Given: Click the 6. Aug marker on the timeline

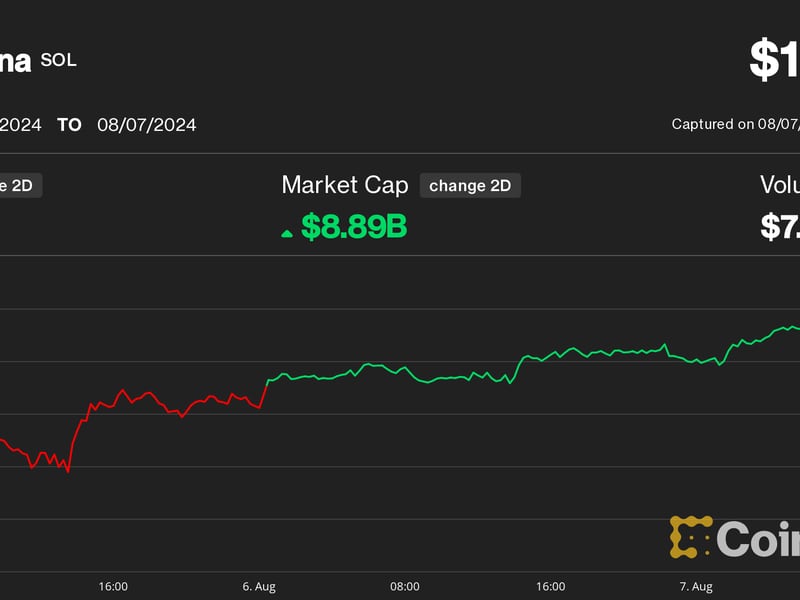Looking at the screenshot, I should [x=257, y=587].
